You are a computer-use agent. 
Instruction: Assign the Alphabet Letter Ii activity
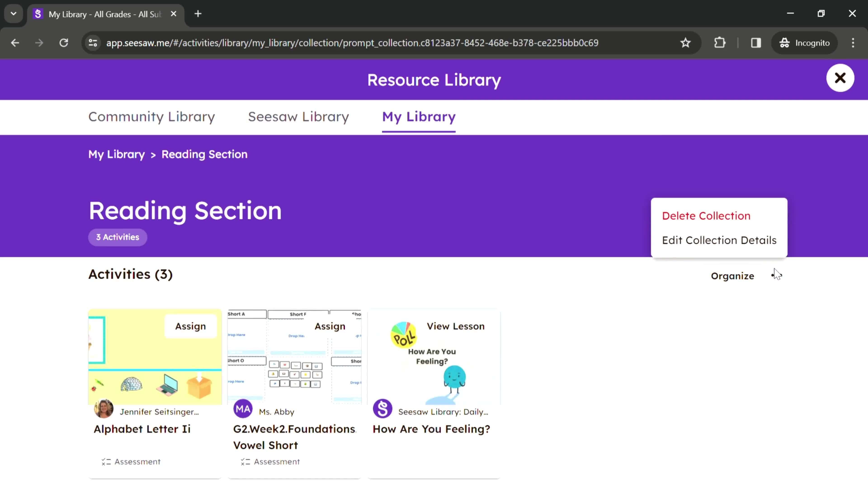(x=190, y=326)
